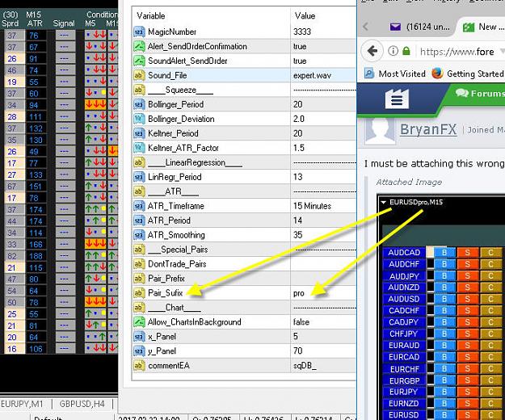Click the Getting Started Firefox bookmark icon
The image size is (505, 420).
click(x=437, y=73)
